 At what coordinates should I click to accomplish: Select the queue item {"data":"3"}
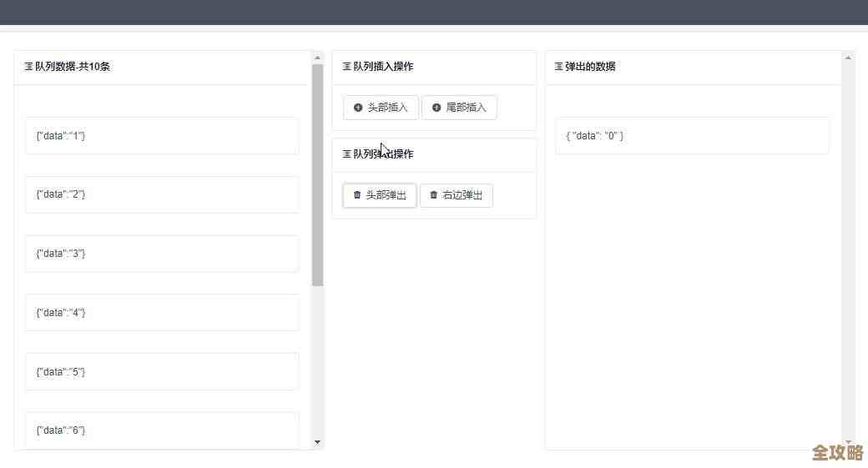click(162, 254)
